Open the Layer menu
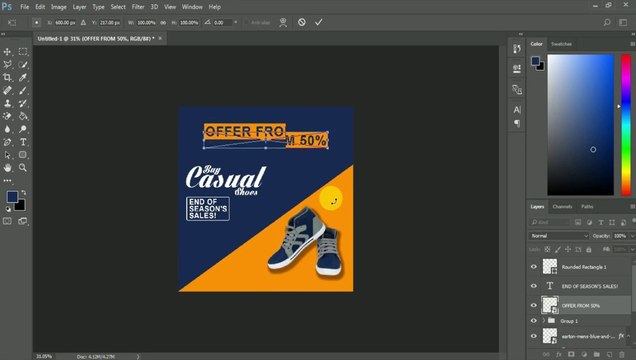Screen dimensions: 636x360 coord(80,7)
